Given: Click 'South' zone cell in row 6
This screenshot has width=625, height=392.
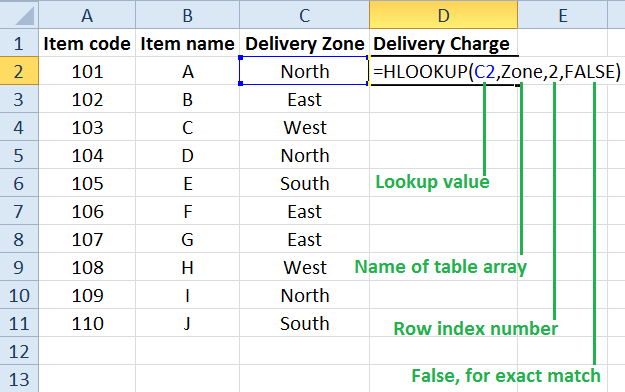Looking at the screenshot, I should coord(305,183).
